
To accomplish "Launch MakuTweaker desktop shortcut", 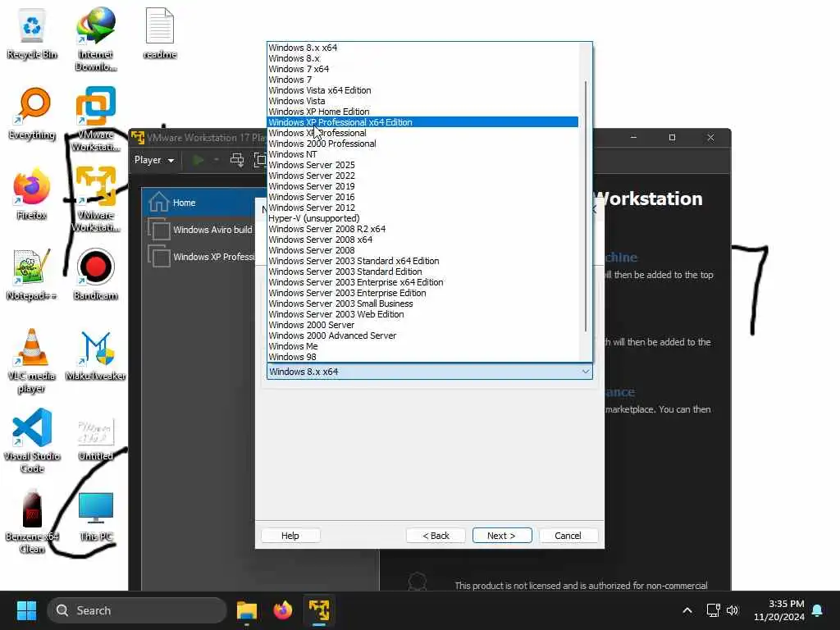I will click(96, 356).
